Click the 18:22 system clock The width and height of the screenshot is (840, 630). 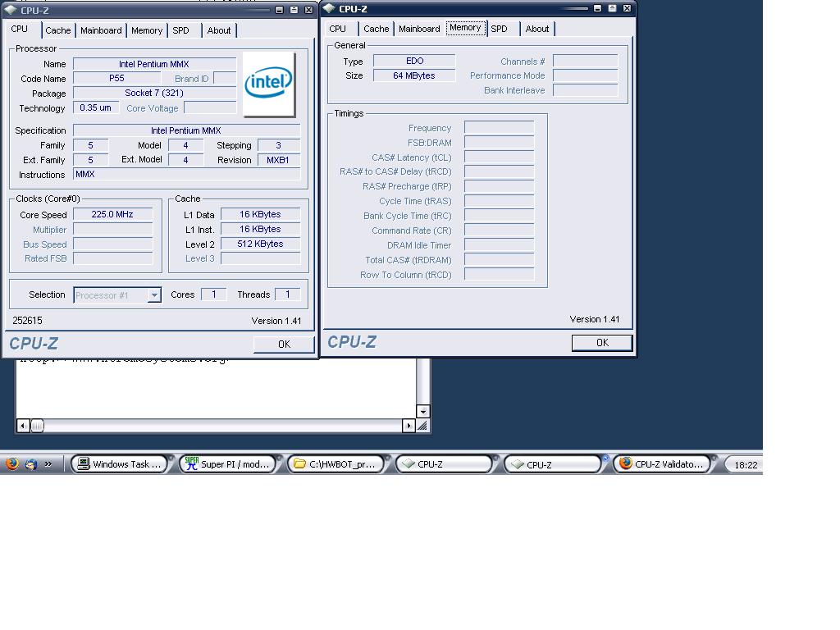[x=745, y=465]
